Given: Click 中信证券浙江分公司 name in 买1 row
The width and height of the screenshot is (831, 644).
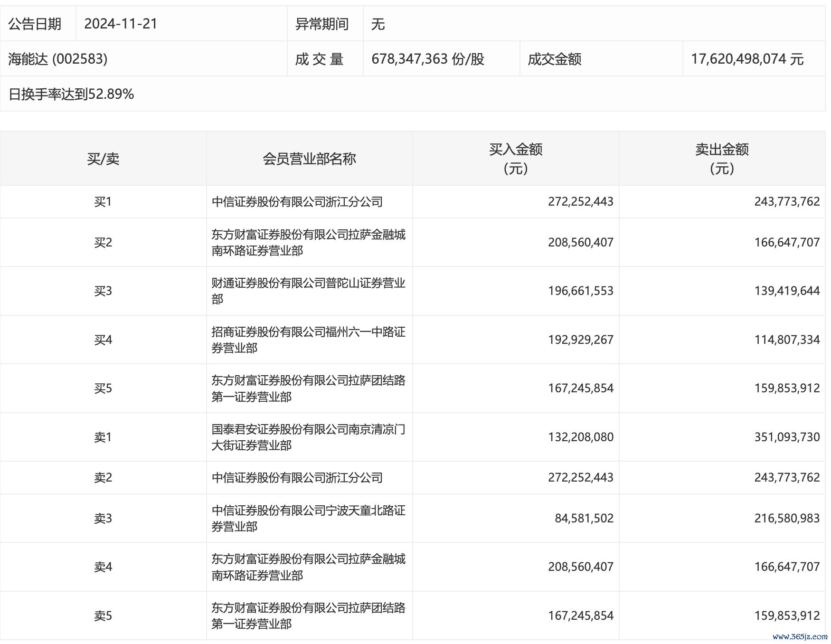Looking at the screenshot, I should (x=297, y=202).
